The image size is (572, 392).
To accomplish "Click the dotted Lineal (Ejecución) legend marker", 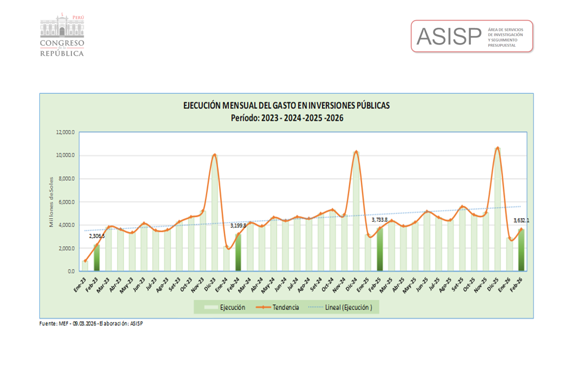I will pyautogui.click(x=314, y=307).
